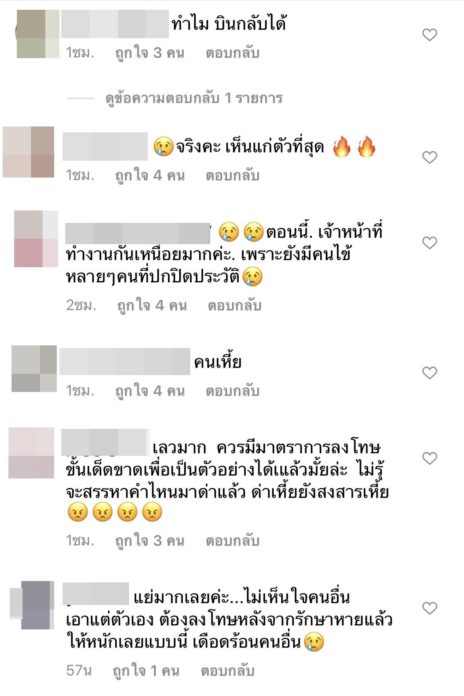The image size is (464, 696).
Task: Open blurred username on 'จริงคะ' comment
Action: [x=105, y=146]
